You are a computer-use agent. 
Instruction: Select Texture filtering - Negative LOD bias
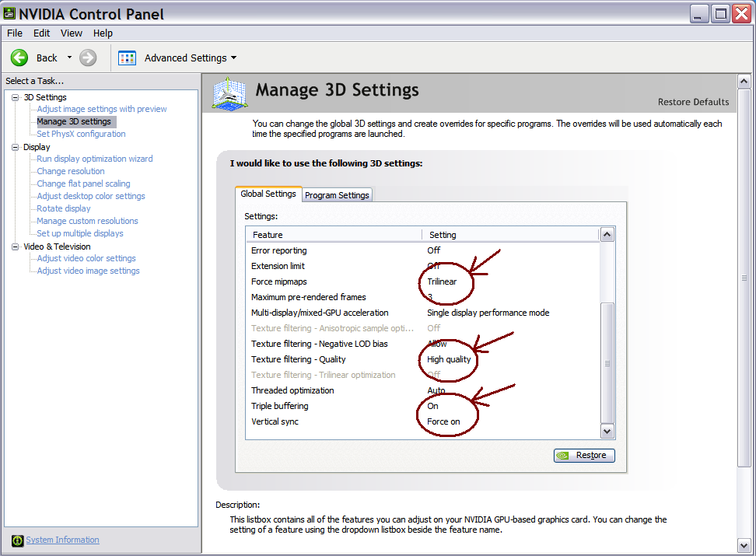pos(422,344)
